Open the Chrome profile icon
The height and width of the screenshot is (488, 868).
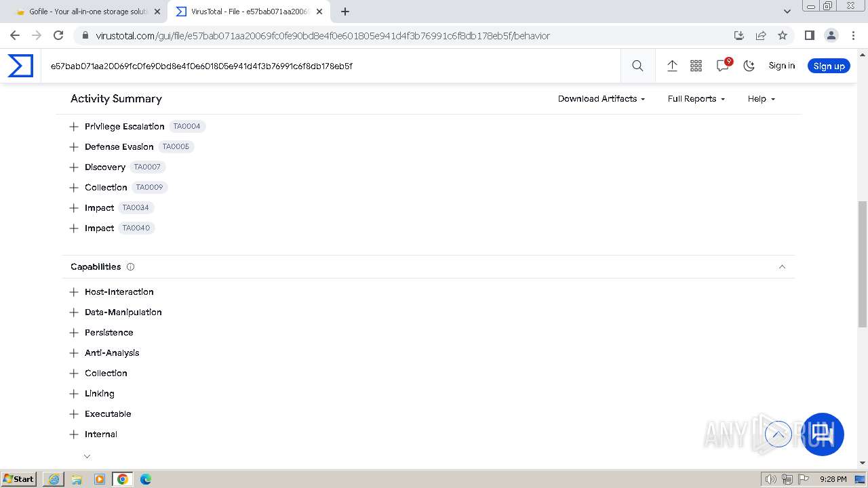pyautogui.click(x=831, y=35)
